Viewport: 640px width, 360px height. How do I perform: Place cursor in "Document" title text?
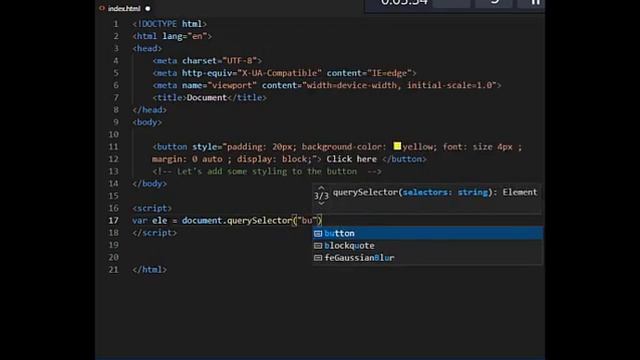click(x=207, y=98)
